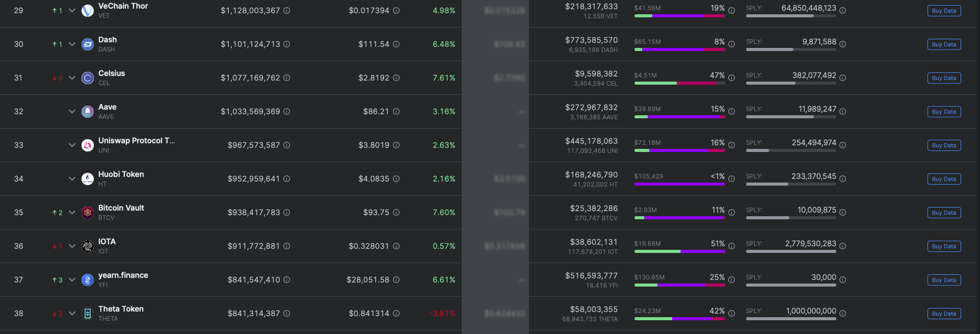
Task: Click Theta's negative change -3.61%
Action: tap(442, 314)
